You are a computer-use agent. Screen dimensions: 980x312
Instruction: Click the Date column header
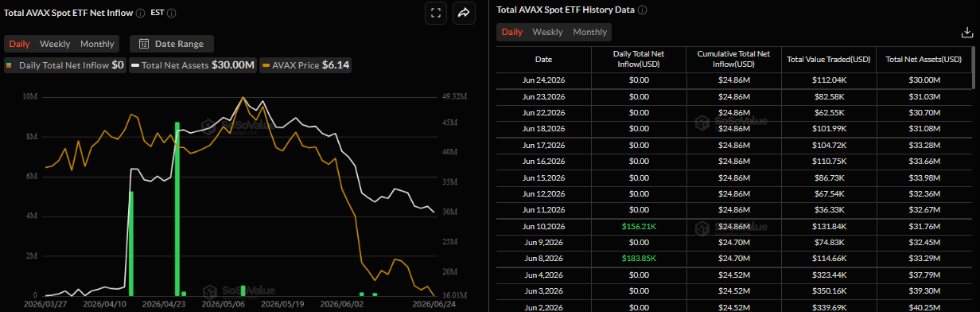coord(543,59)
